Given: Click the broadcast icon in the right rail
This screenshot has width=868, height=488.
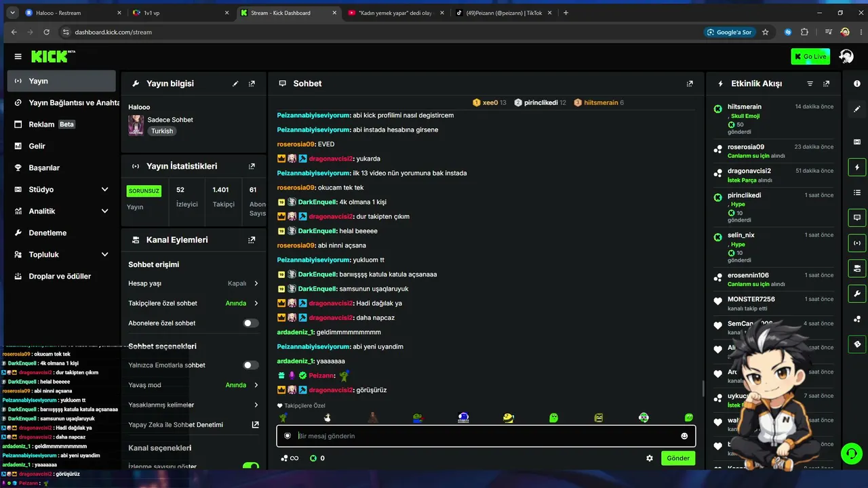Looking at the screenshot, I should [x=857, y=243].
